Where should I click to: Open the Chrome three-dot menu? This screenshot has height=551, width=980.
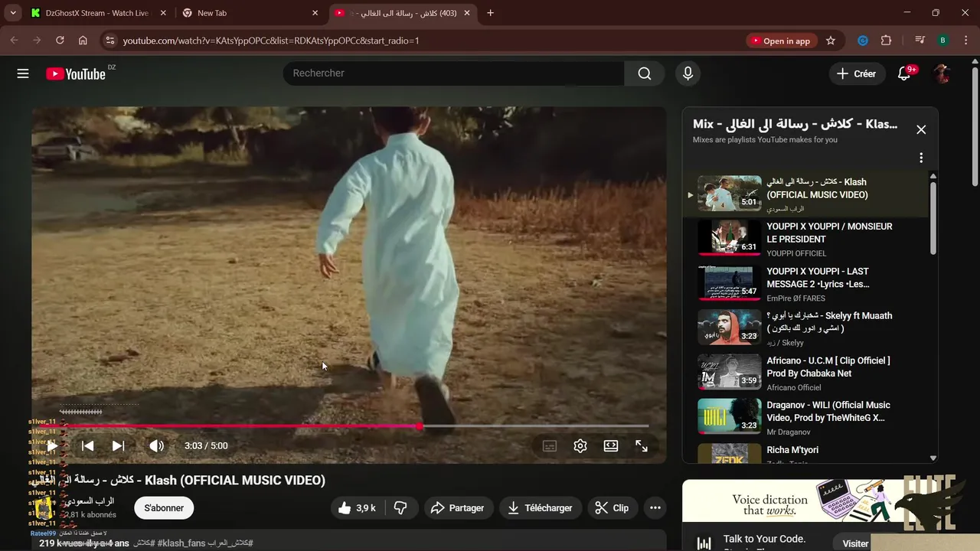pyautogui.click(x=965, y=41)
